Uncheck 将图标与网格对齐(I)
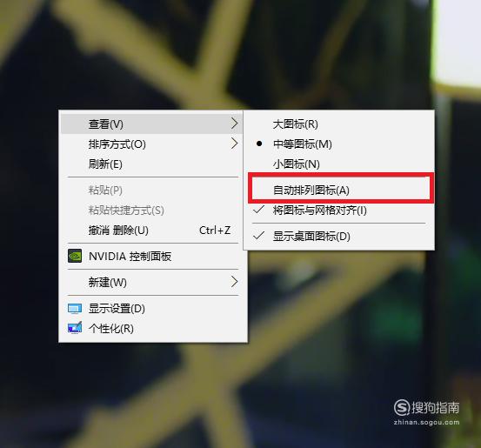Screen dimensions: 481x448 [338, 211]
